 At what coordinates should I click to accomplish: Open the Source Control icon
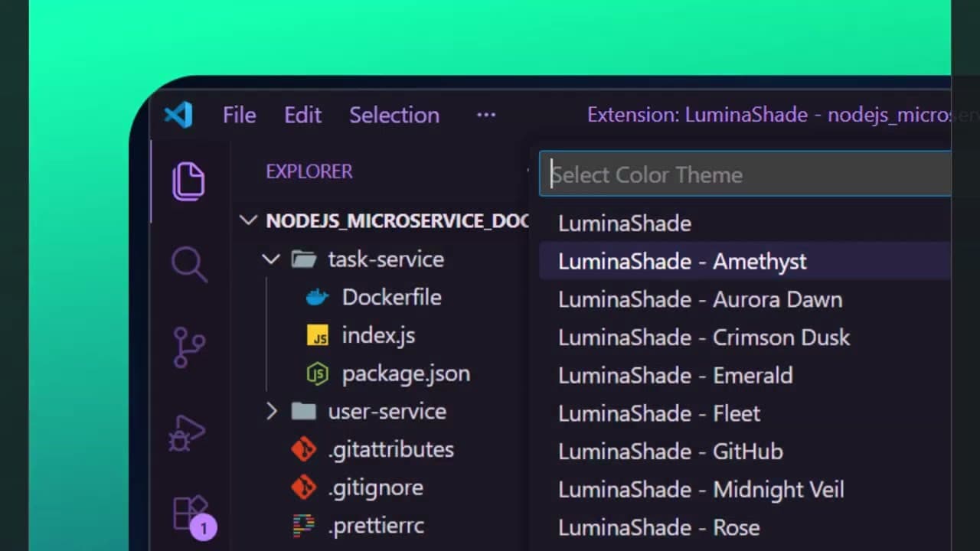click(x=189, y=347)
